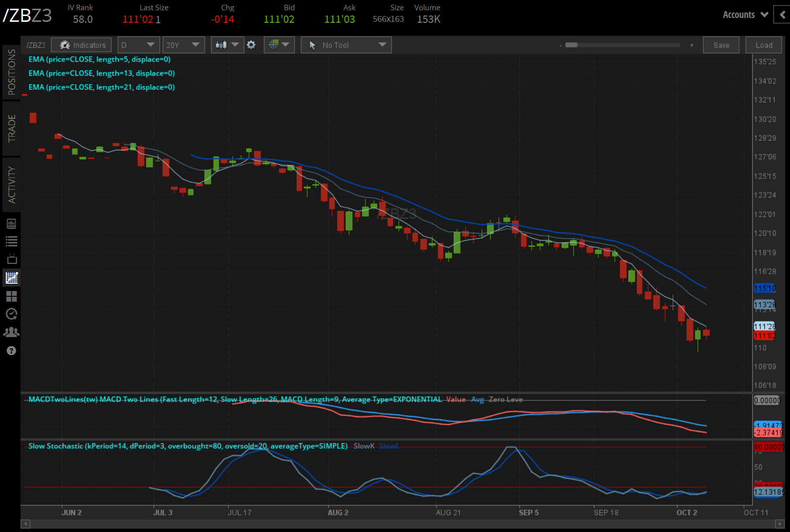Open the four-square dashboard sidebar icon
The image size is (790, 532).
click(12, 296)
